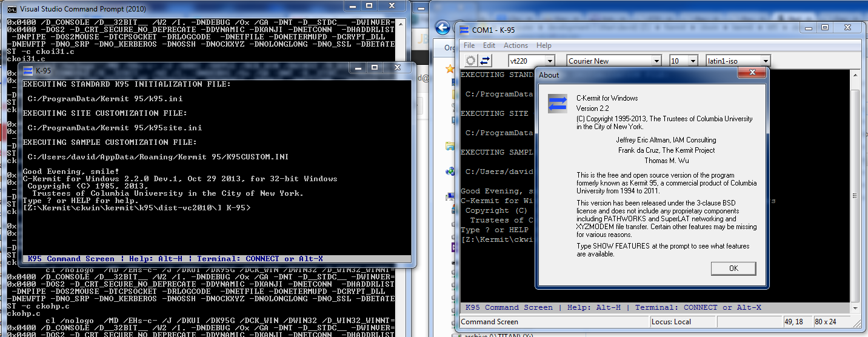868x337 pixels.
Task: Click OK in the About dialog
Action: pyautogui.click(x=733, y=269)
